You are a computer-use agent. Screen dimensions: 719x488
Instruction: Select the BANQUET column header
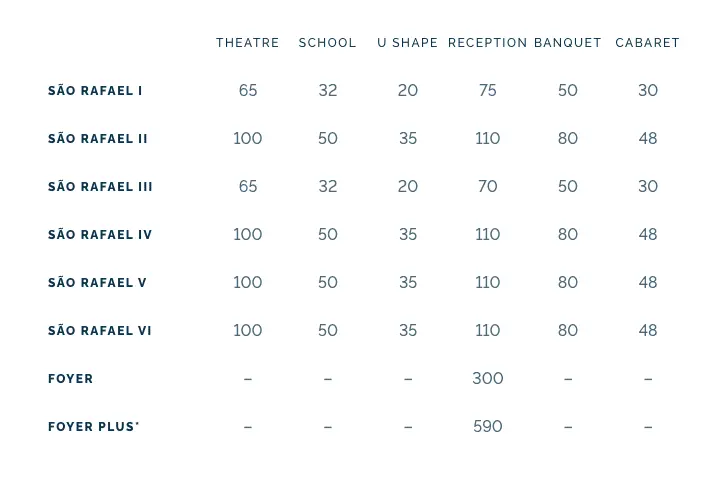567,43
